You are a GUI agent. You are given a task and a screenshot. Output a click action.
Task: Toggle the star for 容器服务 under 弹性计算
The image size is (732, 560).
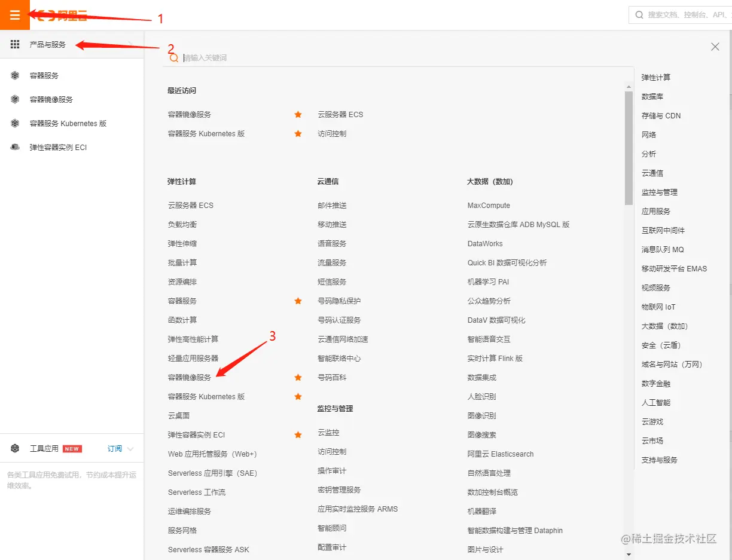298,301
